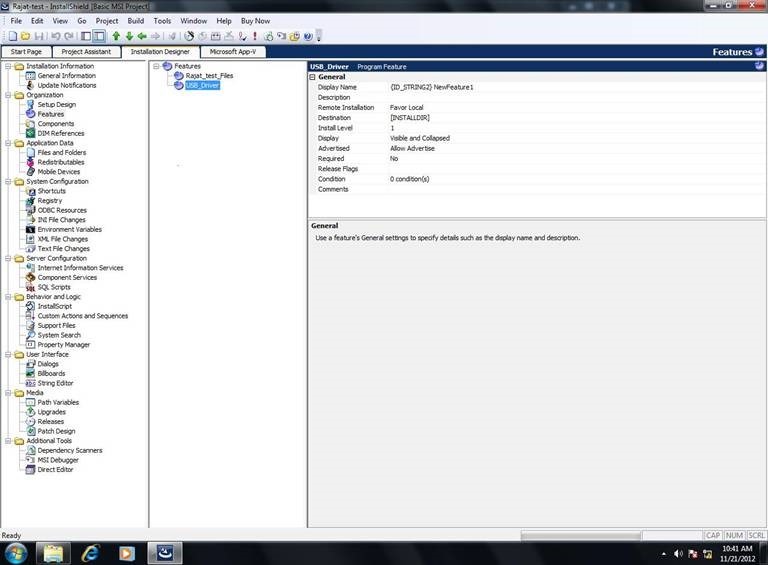768x565 pixels.
Task: Switch to Project Assistant tab
Action: pos(86,51)
